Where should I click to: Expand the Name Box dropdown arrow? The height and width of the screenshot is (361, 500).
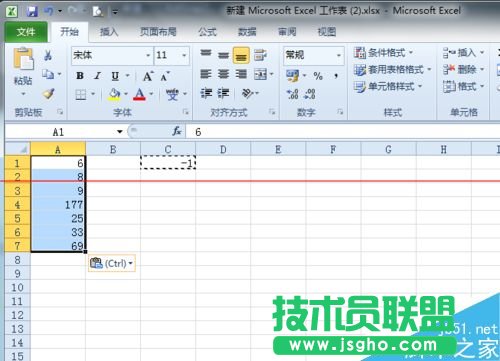coord(120,132)
